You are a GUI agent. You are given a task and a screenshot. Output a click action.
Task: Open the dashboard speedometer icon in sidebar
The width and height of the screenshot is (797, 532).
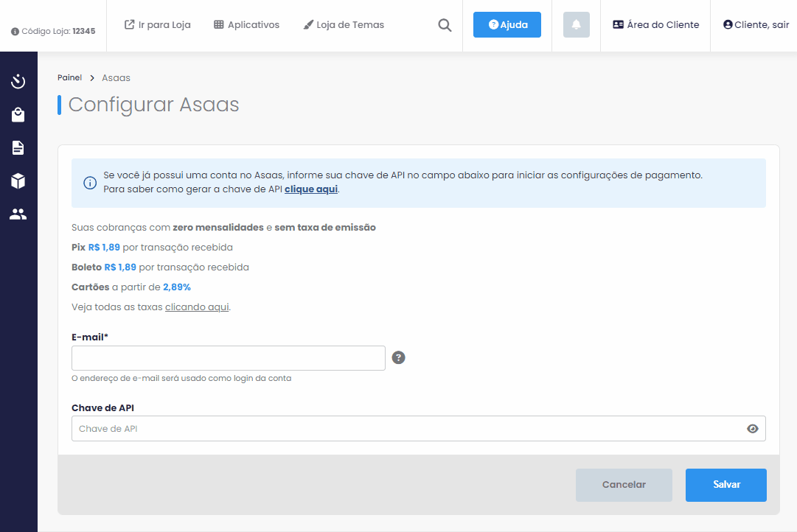click(18, 81)
